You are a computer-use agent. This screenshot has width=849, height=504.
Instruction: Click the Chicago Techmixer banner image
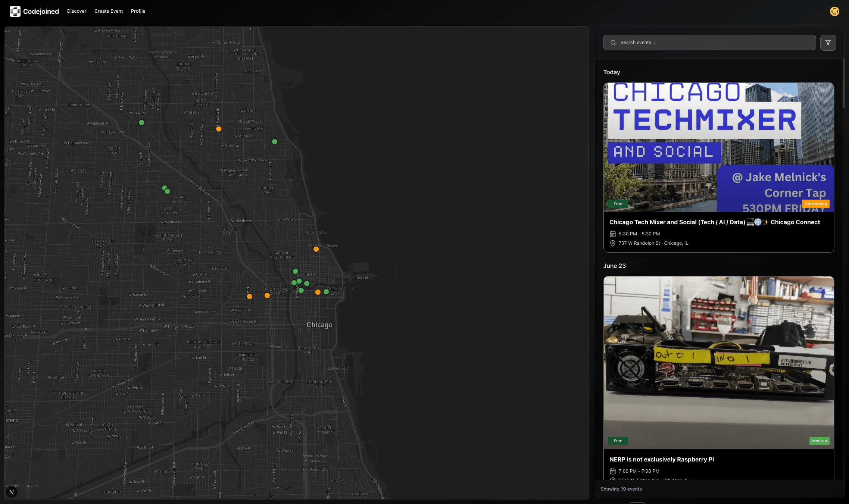pyautogui.click(x=718, y=147)
